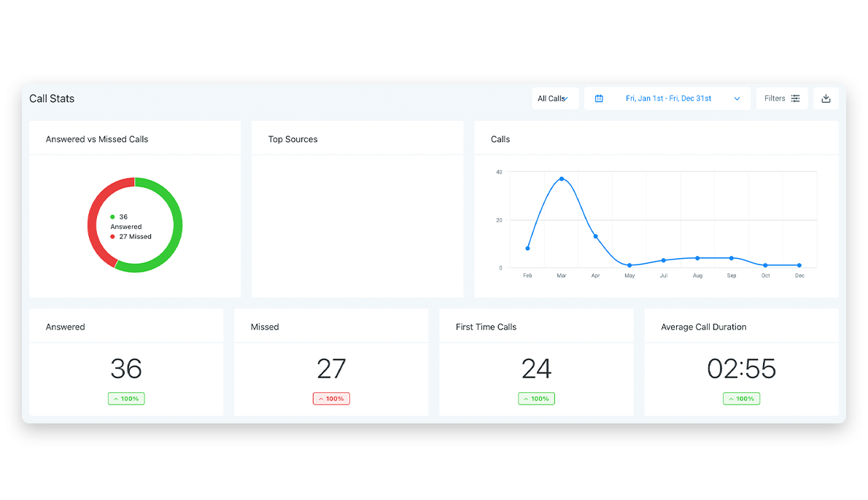Viewport: 868px width, 500px height.
Task: Click the Top Sources card header
Action: pos(292,139)
